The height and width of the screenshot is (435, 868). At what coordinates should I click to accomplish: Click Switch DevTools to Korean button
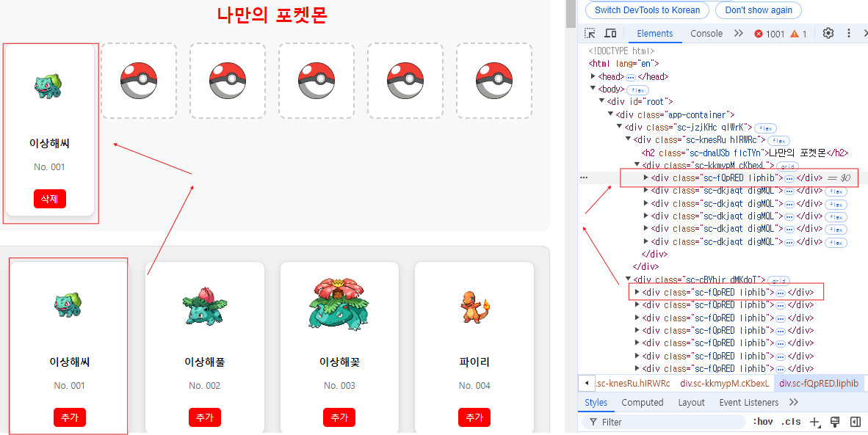(x=647, y=10)
